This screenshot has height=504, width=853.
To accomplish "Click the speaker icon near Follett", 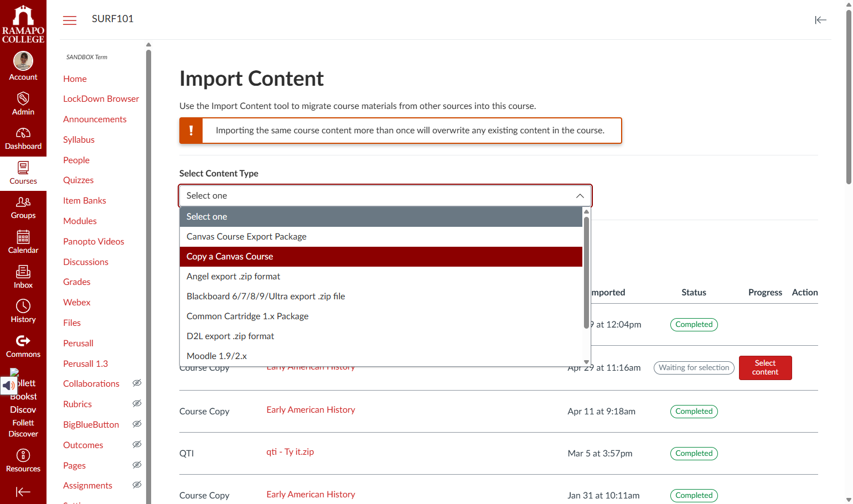I will (9, 386).
